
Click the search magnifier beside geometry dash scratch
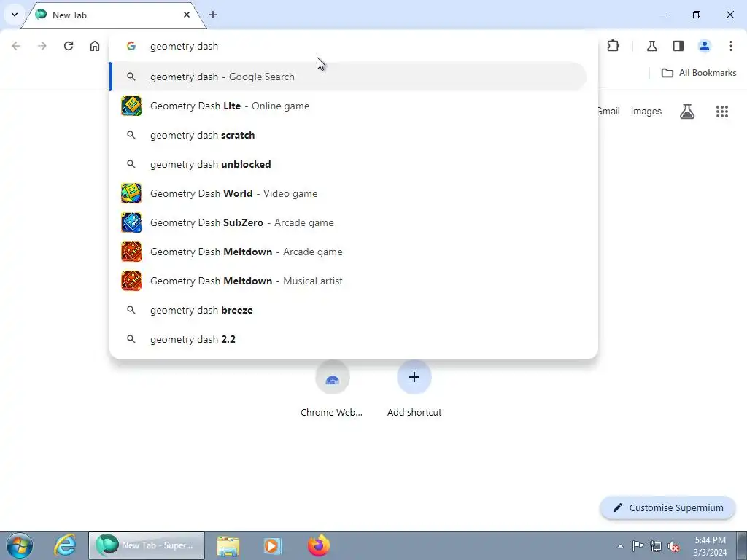[131, 135]
